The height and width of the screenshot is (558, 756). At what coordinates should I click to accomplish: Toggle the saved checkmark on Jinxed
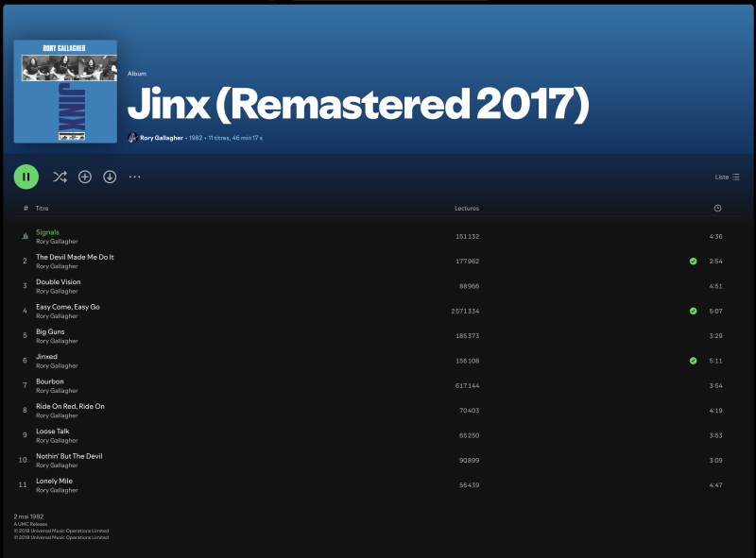tap(693, 361)
